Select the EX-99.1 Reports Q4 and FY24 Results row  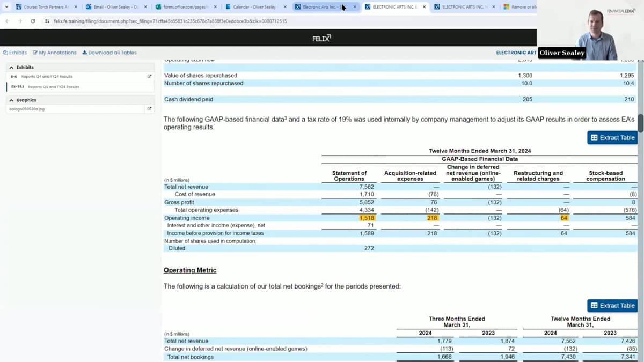tap(80, 87)
